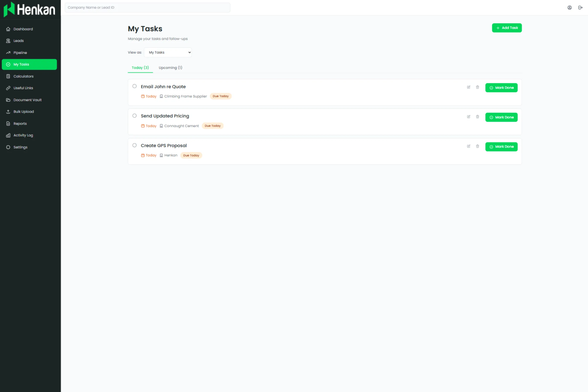The image size is (588, 392).
Task: Click the edit icon for Email John re Quote
Action: tap(468, 87)
